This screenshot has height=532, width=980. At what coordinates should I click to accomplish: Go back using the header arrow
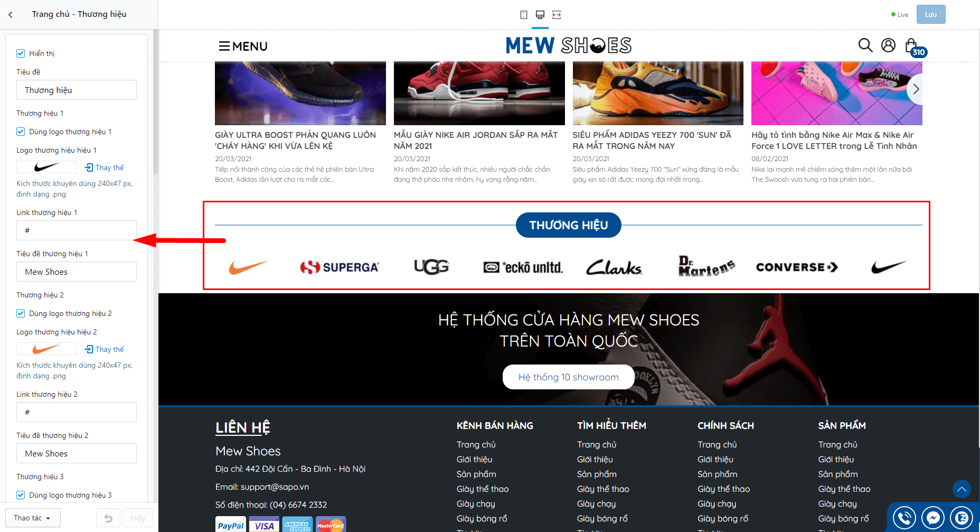pos(11,15)
